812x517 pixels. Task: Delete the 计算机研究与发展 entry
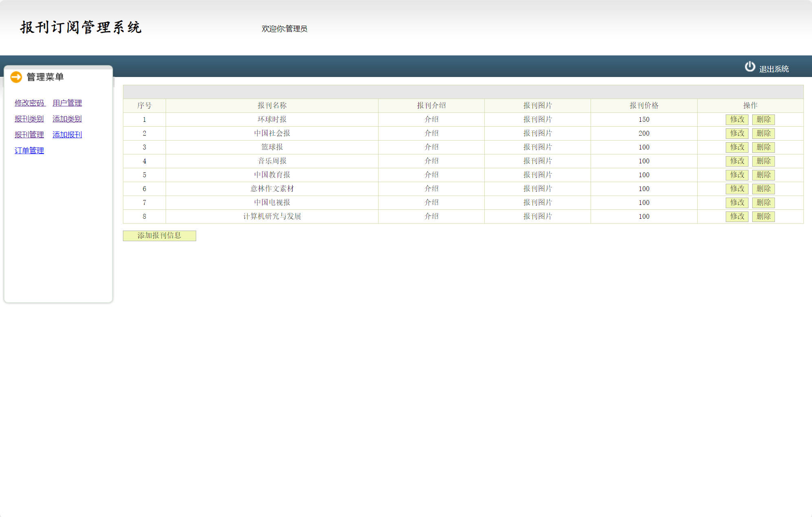763,216
